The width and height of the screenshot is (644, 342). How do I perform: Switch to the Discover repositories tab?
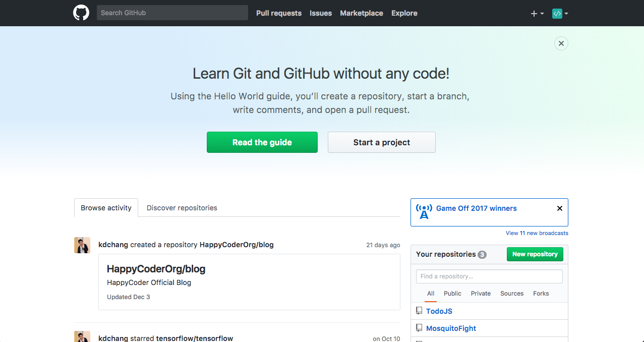(182, 207)
